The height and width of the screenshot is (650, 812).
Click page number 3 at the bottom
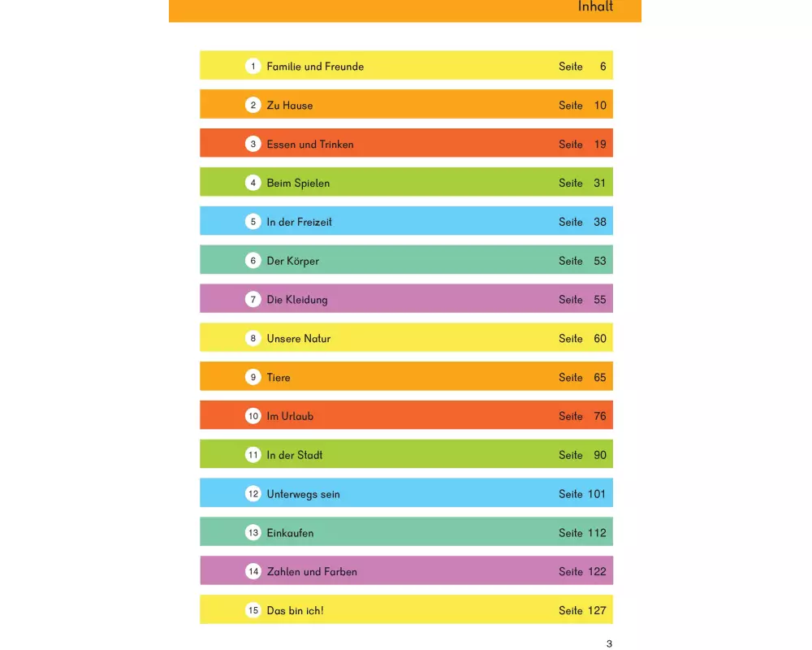(x=609, y=644)
